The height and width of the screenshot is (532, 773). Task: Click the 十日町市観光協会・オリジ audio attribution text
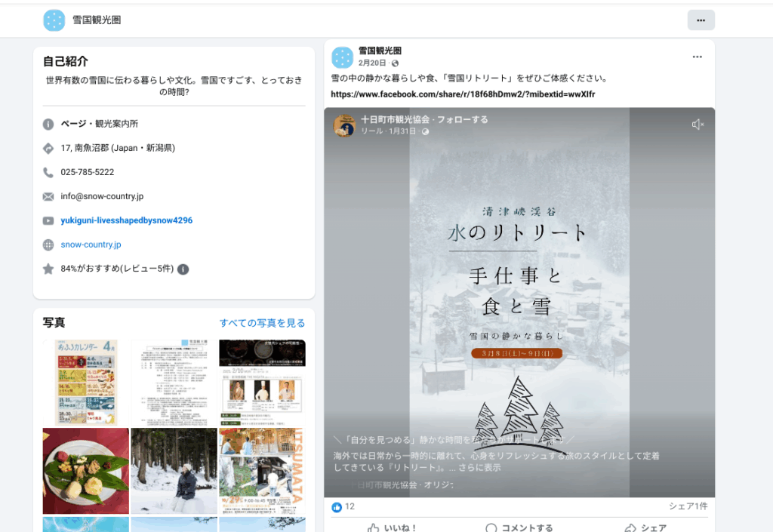pyautogui.click(x=403, y=485)
